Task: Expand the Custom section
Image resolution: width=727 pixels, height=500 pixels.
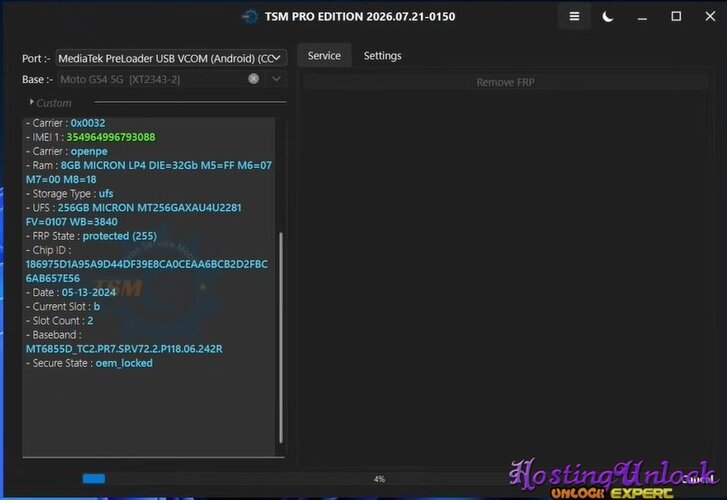Action: tap(50, 103)
